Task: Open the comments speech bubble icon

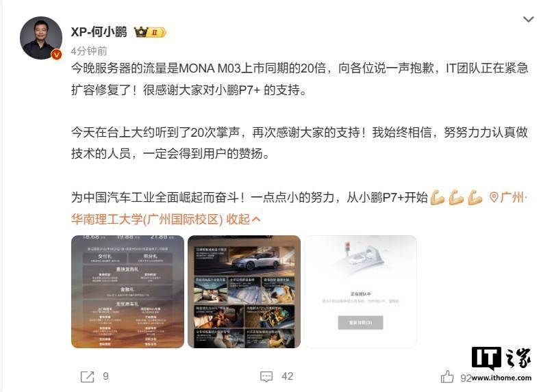Action: (266, 376)
